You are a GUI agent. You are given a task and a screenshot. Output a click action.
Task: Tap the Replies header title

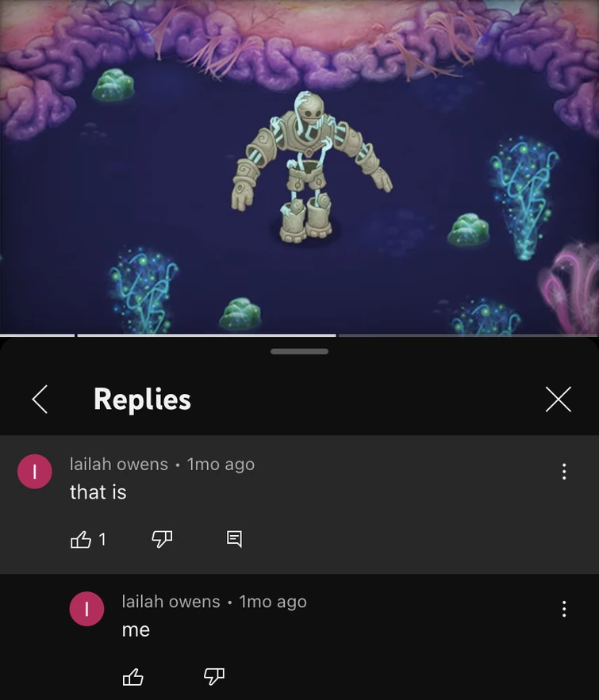pos(142,399)
